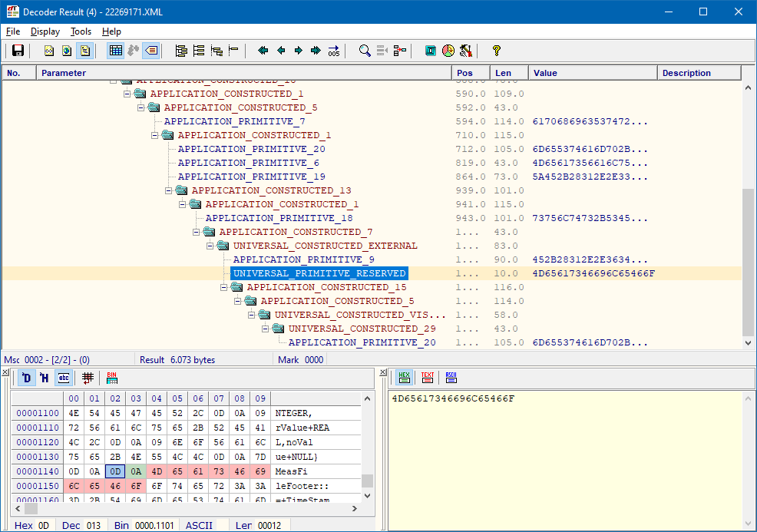
Task: Click the hex dump vertical scrollbar down arrow
Action: coord(368,496)
